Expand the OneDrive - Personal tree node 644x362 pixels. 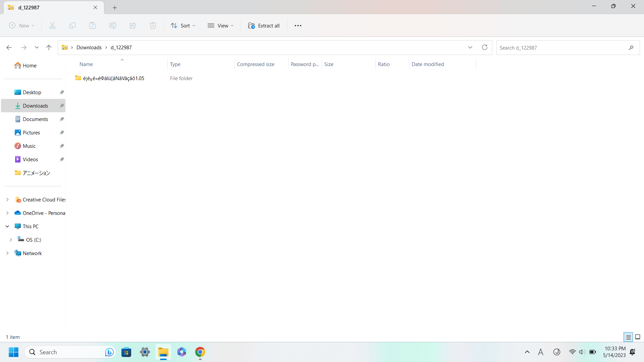pos(7,213)
